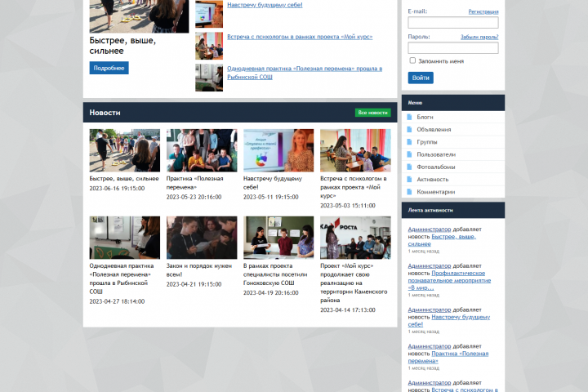Click the Войти login button
Screen dimensions: 588x392
[x=421, y=78]
